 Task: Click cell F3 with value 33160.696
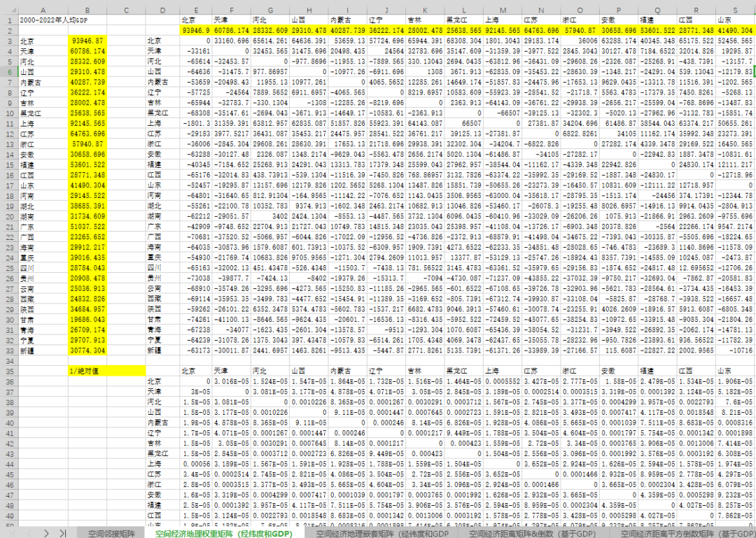tap(231, 41)
